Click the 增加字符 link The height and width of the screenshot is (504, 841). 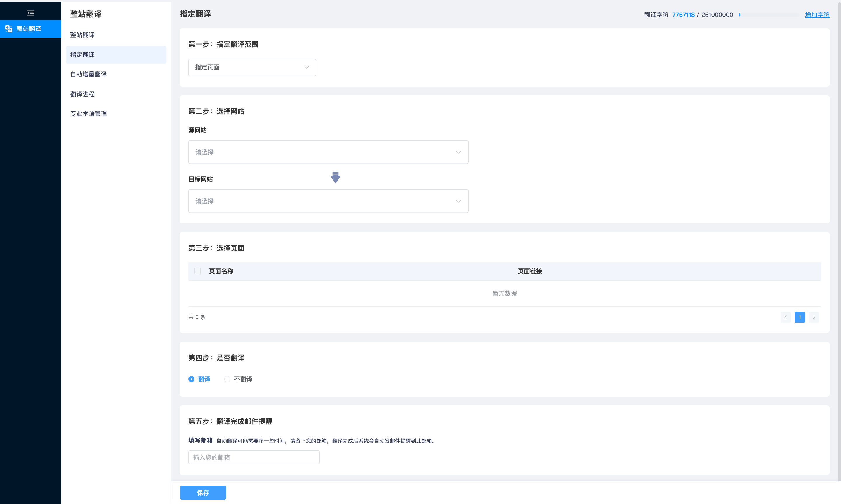[817, 15]
